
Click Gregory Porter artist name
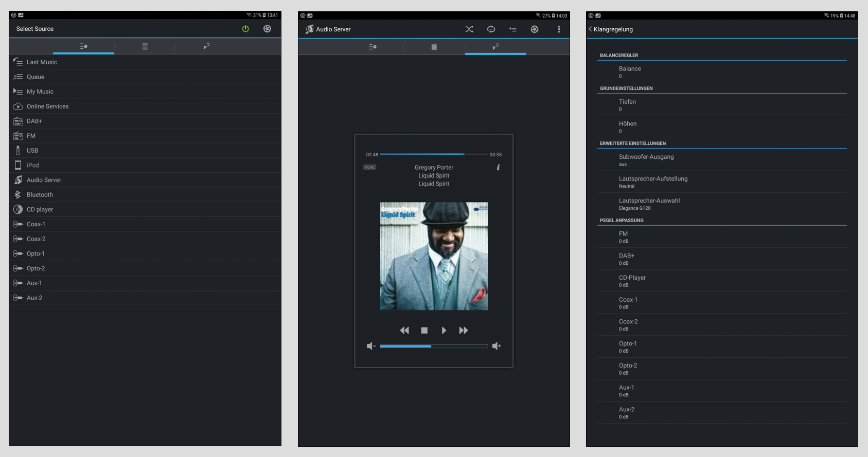[434, 168]
